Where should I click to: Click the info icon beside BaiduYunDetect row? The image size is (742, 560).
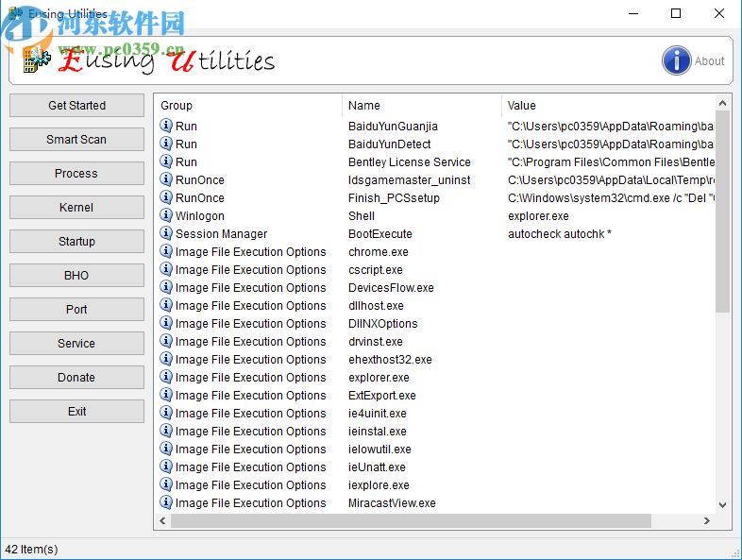165,144
